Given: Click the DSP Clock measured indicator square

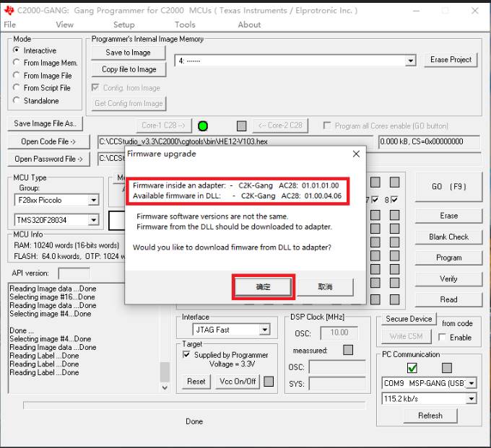Looking at the screenshot, I should [x=348, y=350].
